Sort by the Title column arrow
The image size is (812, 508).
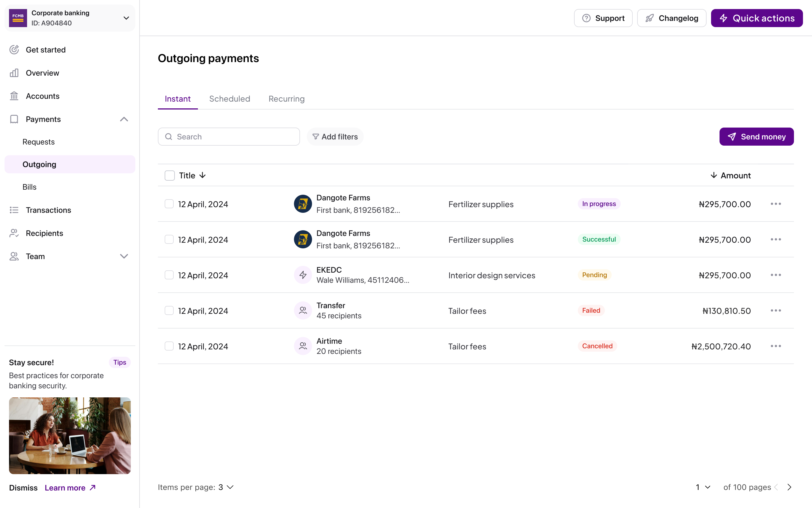click(202, 175)
